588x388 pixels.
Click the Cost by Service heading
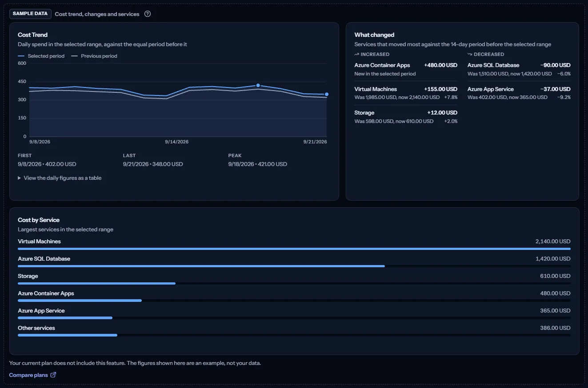pos(39,220)
